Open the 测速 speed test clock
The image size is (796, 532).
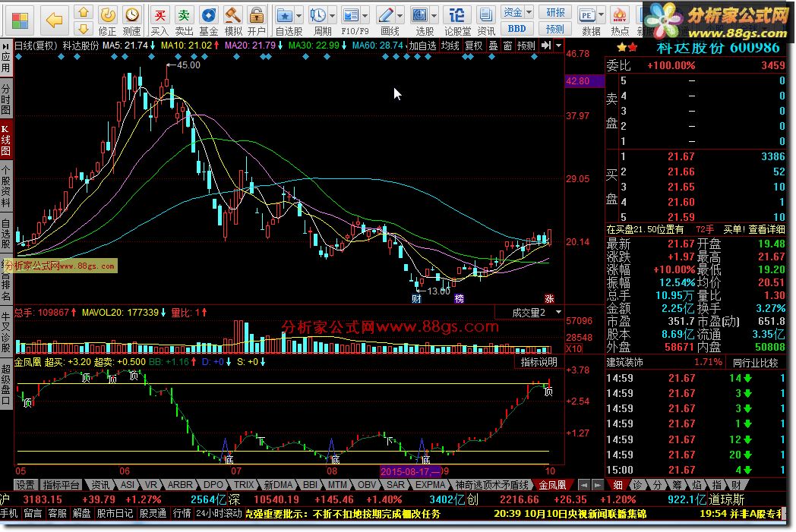click(131, 20)
